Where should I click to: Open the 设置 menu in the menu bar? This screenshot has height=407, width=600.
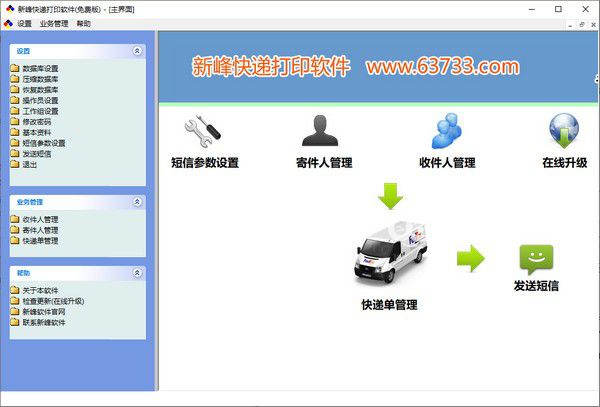(24, 24)
